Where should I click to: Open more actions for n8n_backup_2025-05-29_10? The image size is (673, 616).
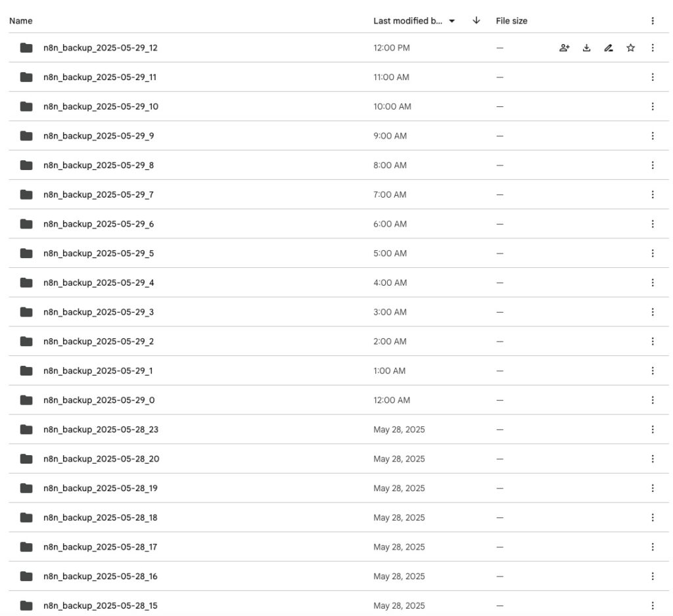[653, 106]
